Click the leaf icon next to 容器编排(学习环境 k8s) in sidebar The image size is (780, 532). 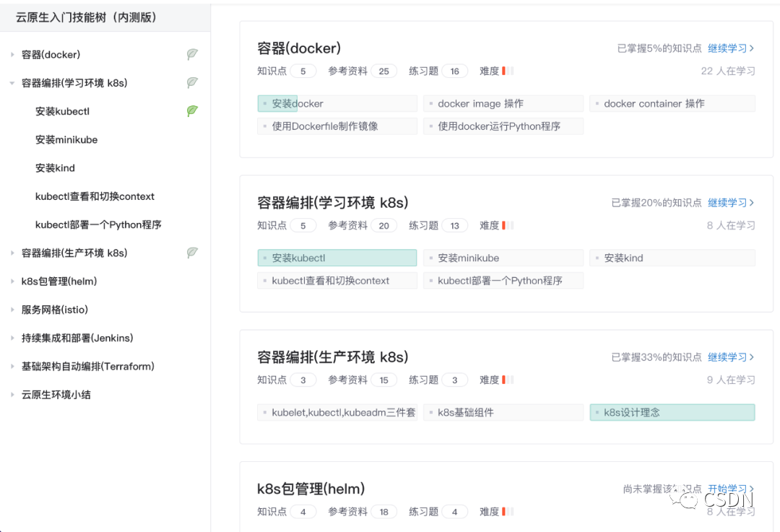192,83
